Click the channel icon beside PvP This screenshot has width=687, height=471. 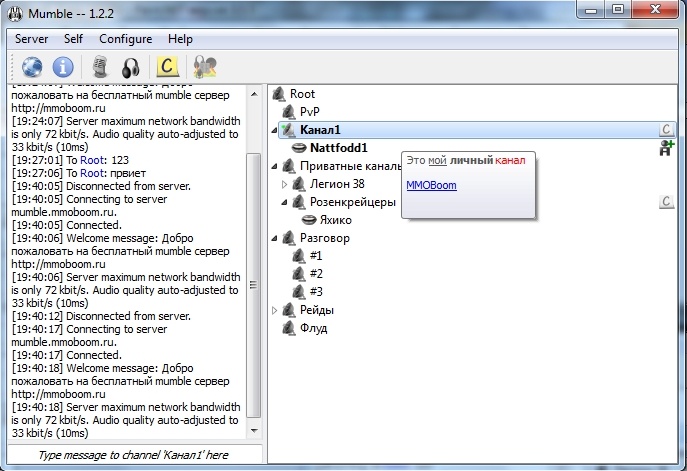coord(288,112)
